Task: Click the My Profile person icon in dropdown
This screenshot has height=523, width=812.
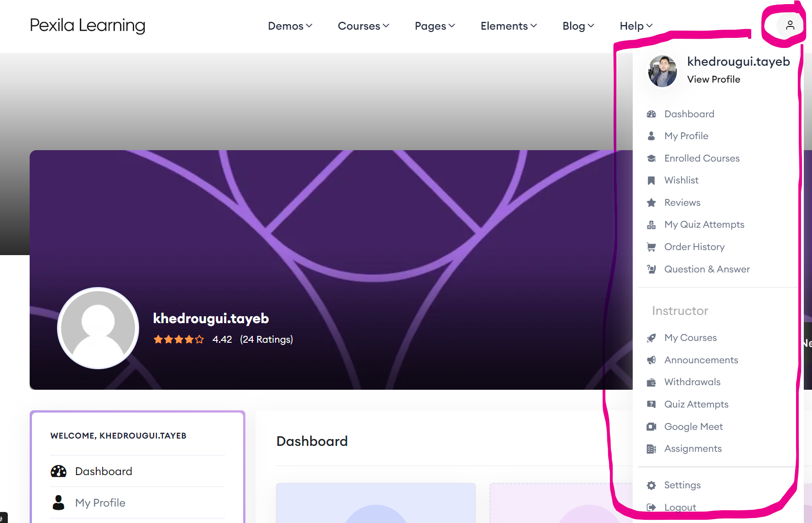Action: 651,136
